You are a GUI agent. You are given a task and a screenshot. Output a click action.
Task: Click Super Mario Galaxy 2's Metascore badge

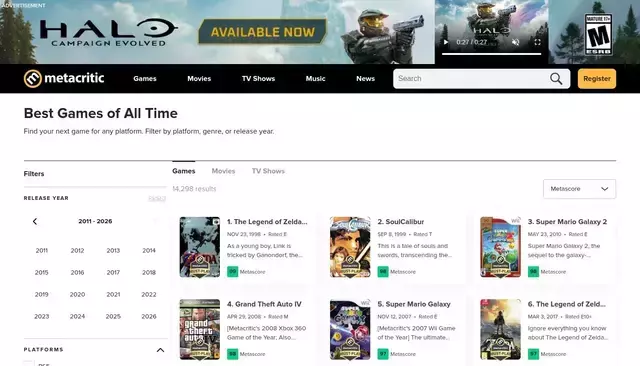pyautogui.click(x=533, y=272)
